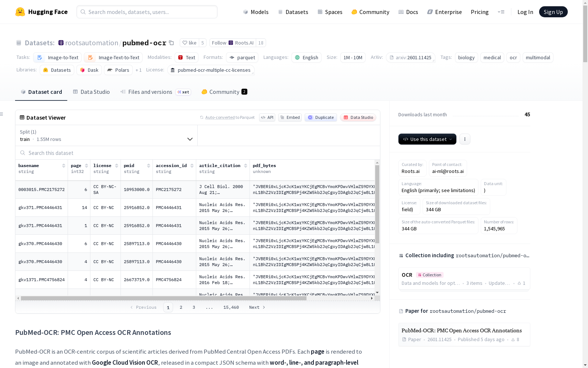Click the sort icon on accession_id column
588x368 pixels.
tap(192, 166)
